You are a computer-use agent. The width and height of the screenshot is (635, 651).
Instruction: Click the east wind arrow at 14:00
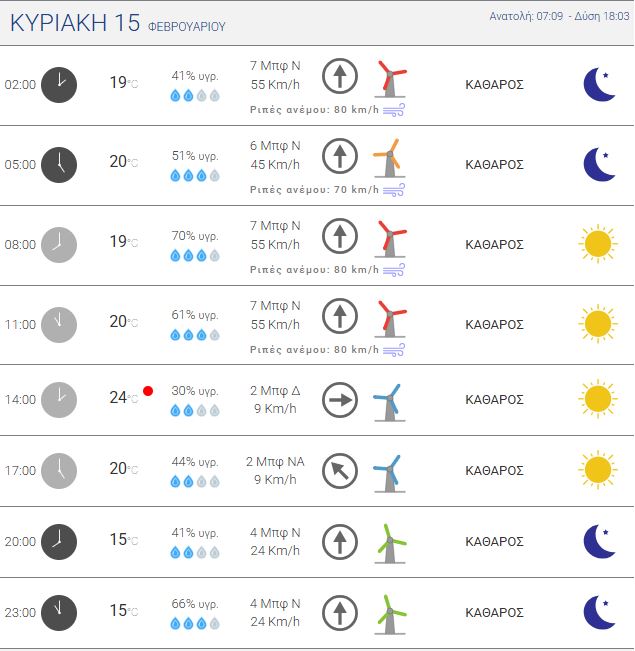pyautogui.click(x=340, y=401)
